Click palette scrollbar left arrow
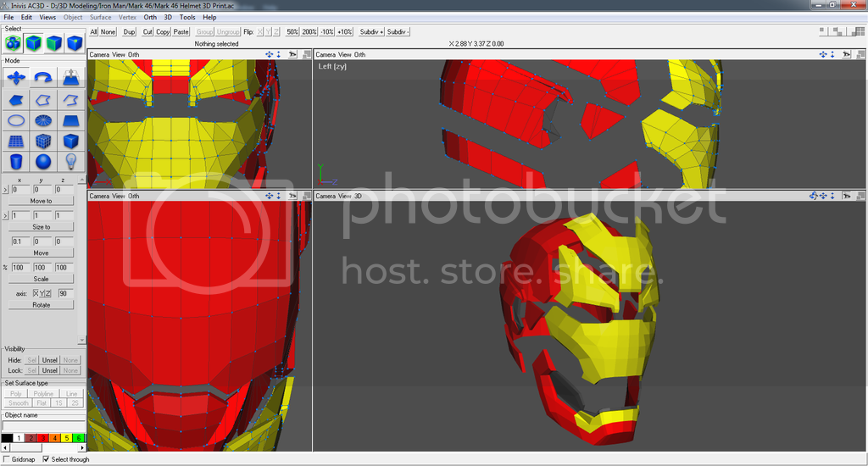868x466 pixels. tap(6, 447)
